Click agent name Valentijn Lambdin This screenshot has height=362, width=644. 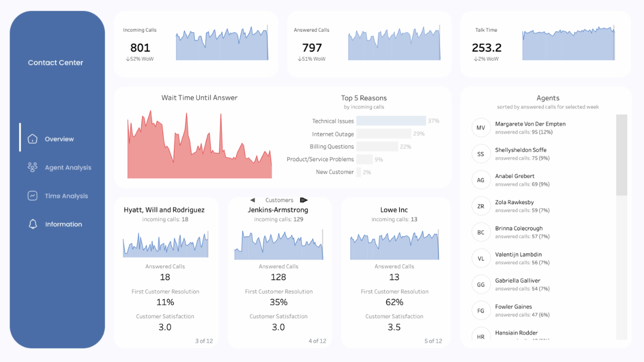[518, 255]
